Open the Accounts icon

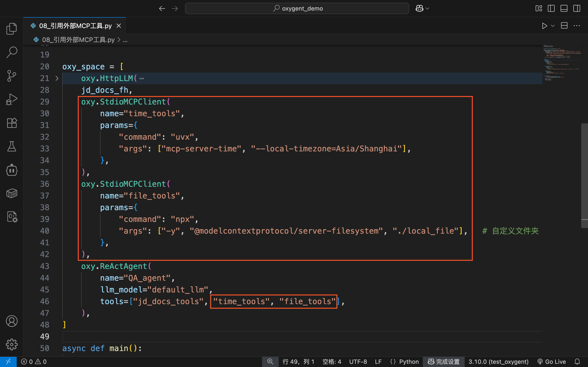[11, 321]
